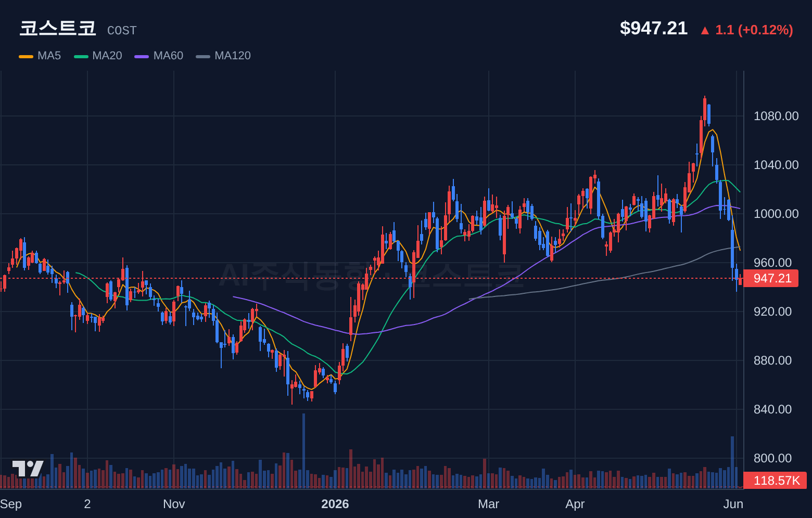Image resolution: width=812 pixels, height=518 pixels.
Task: Click the Jun label on time axis
Action: pos(733,504)
